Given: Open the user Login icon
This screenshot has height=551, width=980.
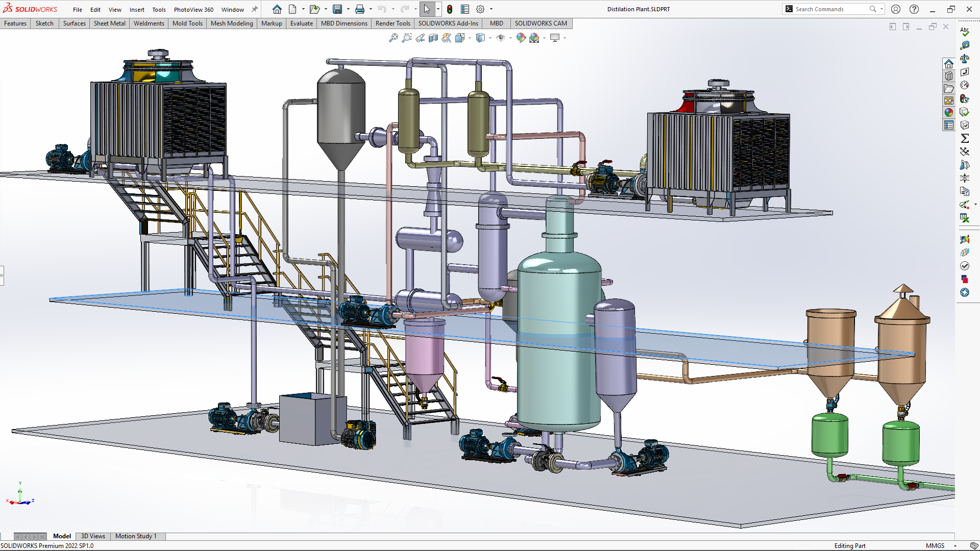Looking at the screenshot, I should point(896,9).
